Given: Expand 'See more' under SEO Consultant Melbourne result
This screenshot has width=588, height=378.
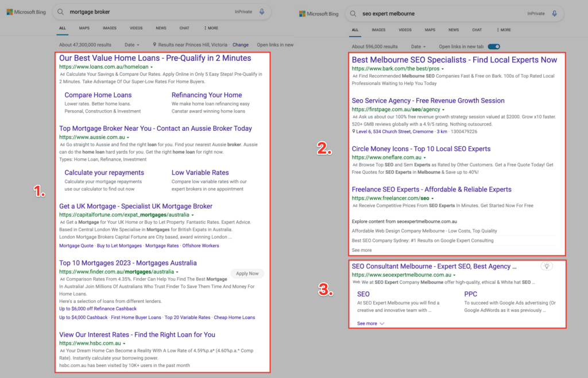Looking at the screenshot, I should tap(370, 324).
